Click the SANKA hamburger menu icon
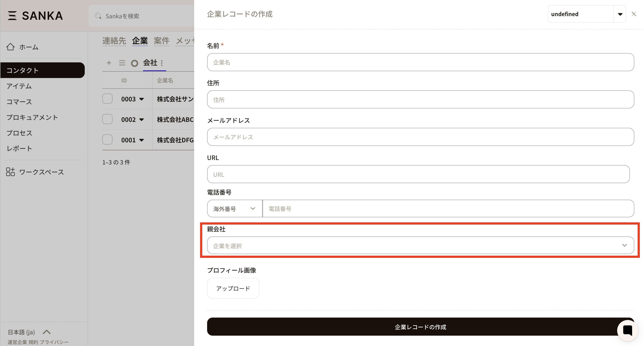This screenshot has height=346, width=644. tap(12, 15)
